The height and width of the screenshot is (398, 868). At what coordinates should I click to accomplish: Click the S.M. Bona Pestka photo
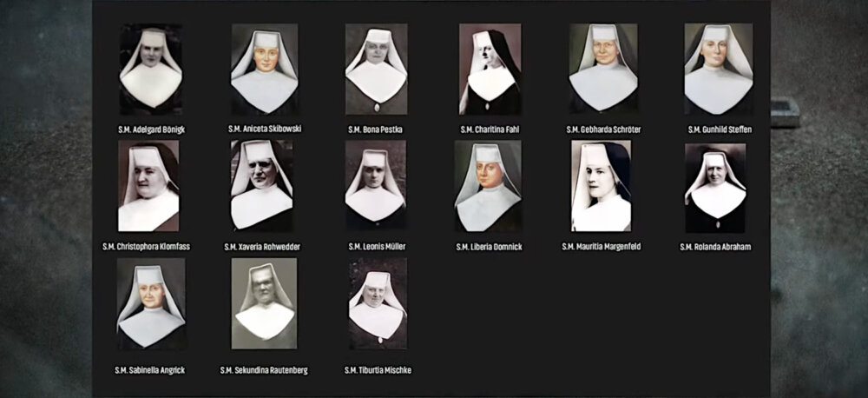click(376, 70)
